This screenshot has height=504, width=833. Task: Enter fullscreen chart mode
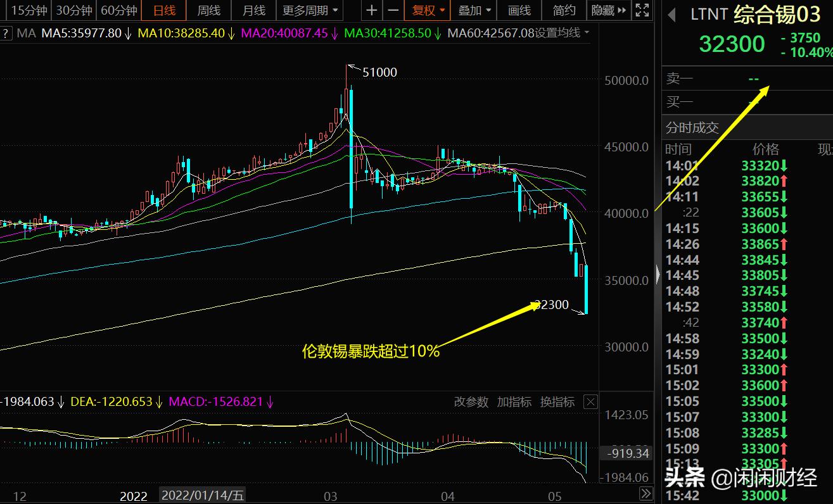pyautogui.click(x=642, y=10)
